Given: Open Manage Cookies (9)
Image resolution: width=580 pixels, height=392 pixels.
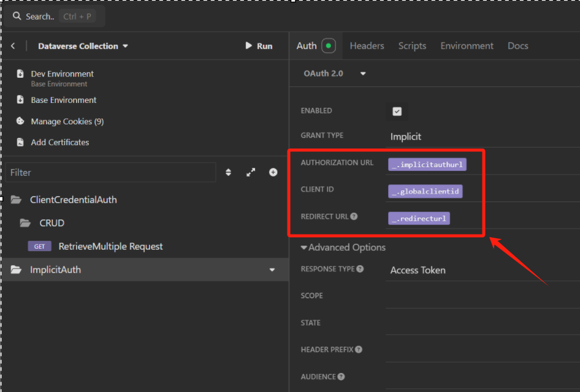Looking at the screenshot, I should [x=67, y=121].
